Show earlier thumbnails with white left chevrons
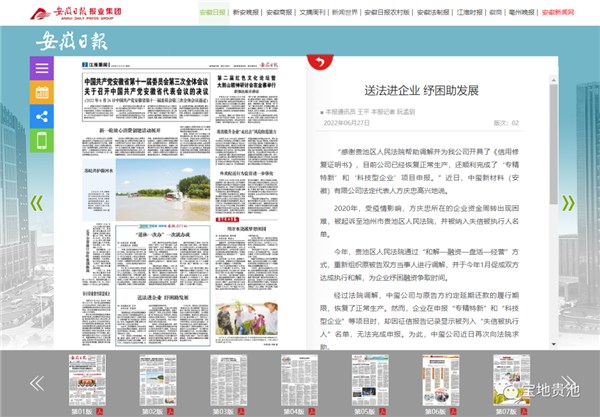The image size is (600, 417). [x=37, y=383]
